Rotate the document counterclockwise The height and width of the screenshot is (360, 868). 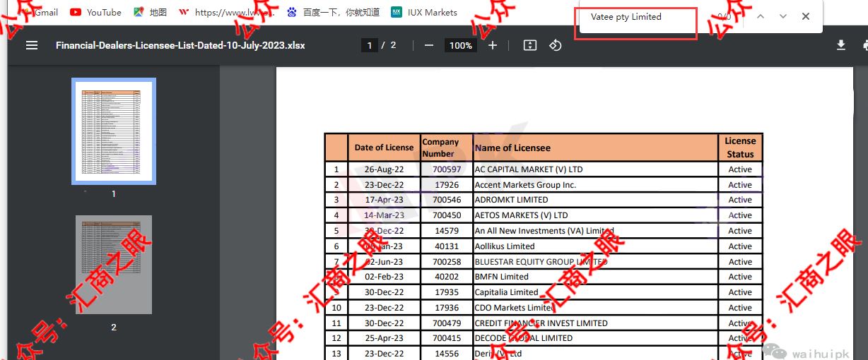556,45
